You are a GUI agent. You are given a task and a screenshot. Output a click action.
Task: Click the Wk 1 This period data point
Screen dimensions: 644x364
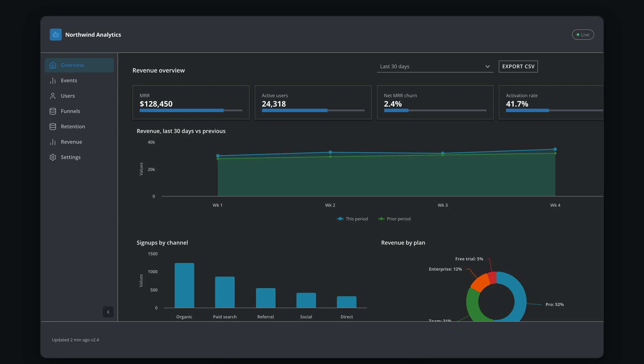pyautogui.click(x=218, y=156)
